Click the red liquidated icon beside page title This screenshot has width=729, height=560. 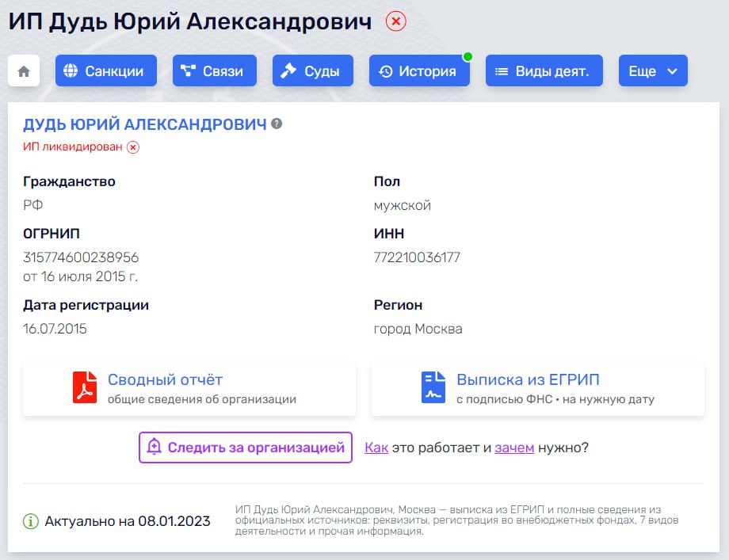pos(395,21)
